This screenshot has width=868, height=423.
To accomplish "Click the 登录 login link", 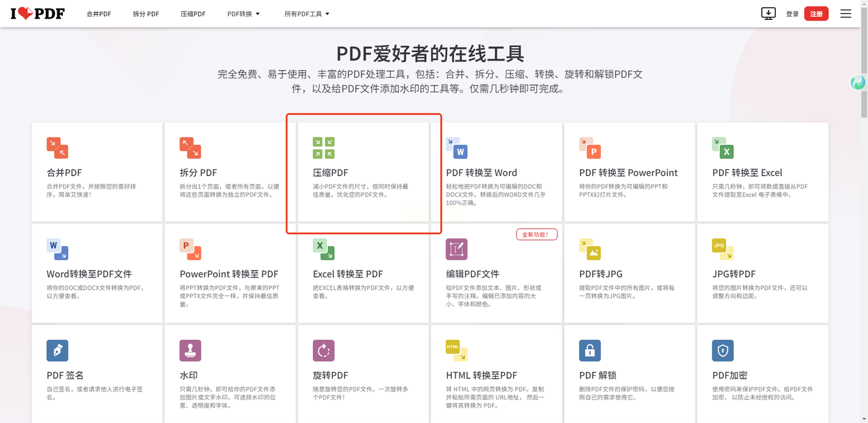I will click(x=792, y=14).
